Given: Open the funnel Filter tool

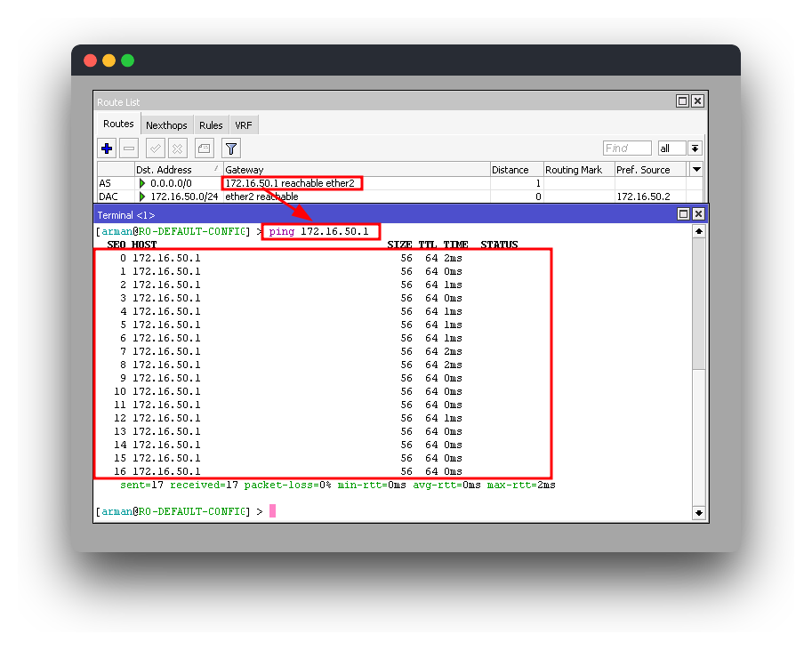Looking at the screenshot, I should tap(231, 148).
